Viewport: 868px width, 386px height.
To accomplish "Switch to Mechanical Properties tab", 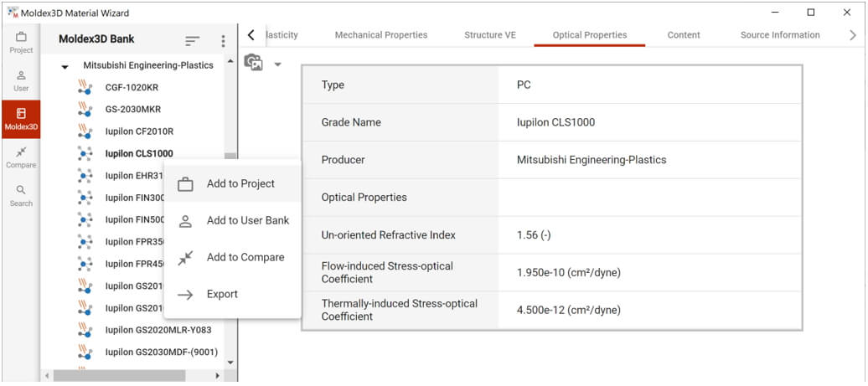I will click(381, 35).
